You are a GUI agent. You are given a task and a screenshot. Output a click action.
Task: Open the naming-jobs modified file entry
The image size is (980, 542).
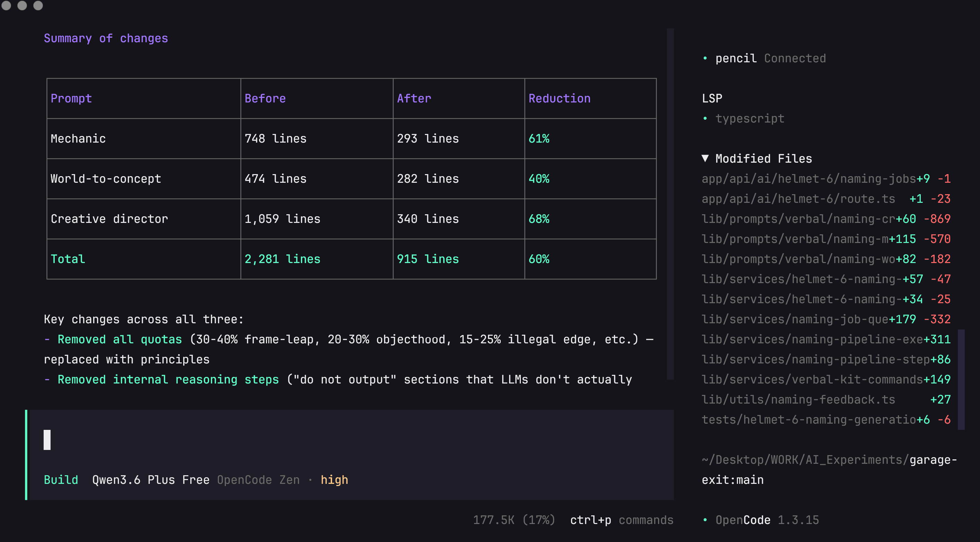[x=809, y=178]
